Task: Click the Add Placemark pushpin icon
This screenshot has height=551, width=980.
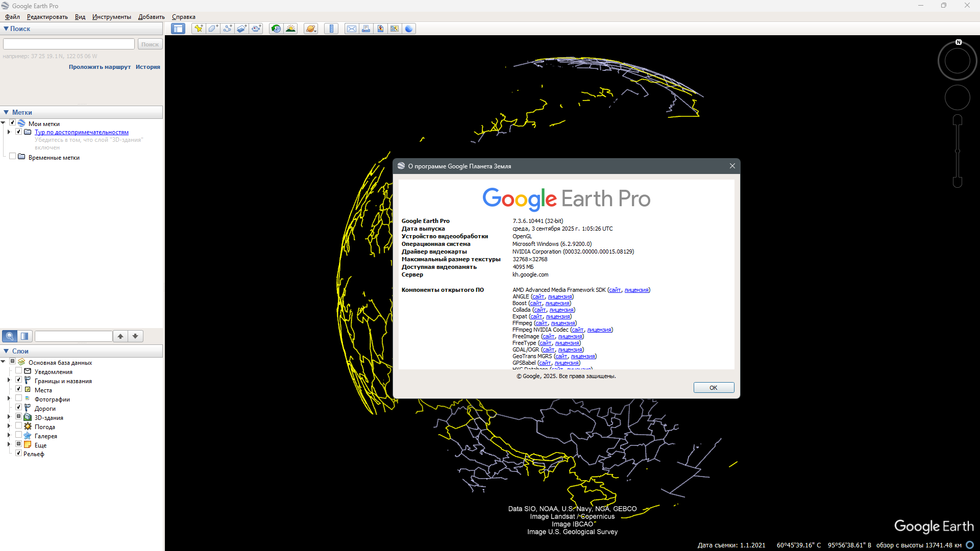Action: point(199,29)
